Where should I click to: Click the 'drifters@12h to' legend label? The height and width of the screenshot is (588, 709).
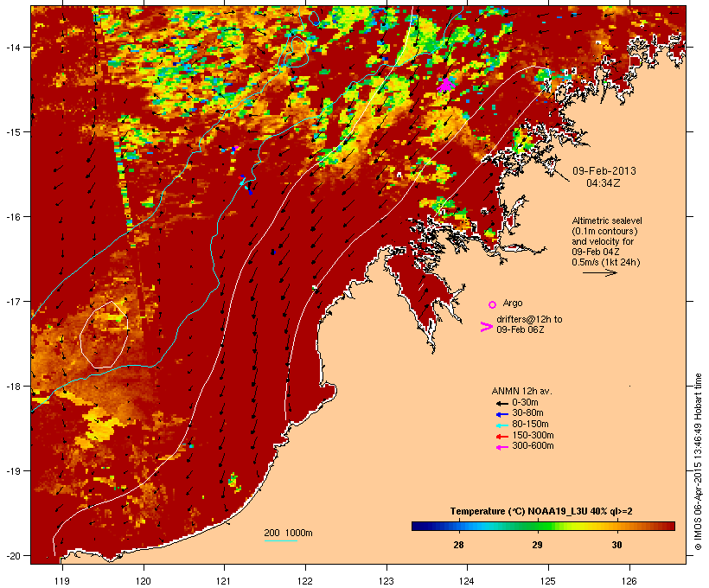pos(529,319)
